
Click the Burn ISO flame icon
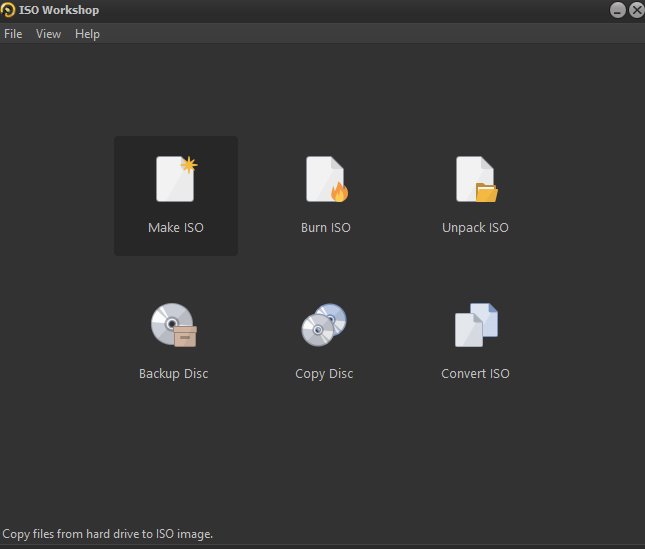point(326,179)
